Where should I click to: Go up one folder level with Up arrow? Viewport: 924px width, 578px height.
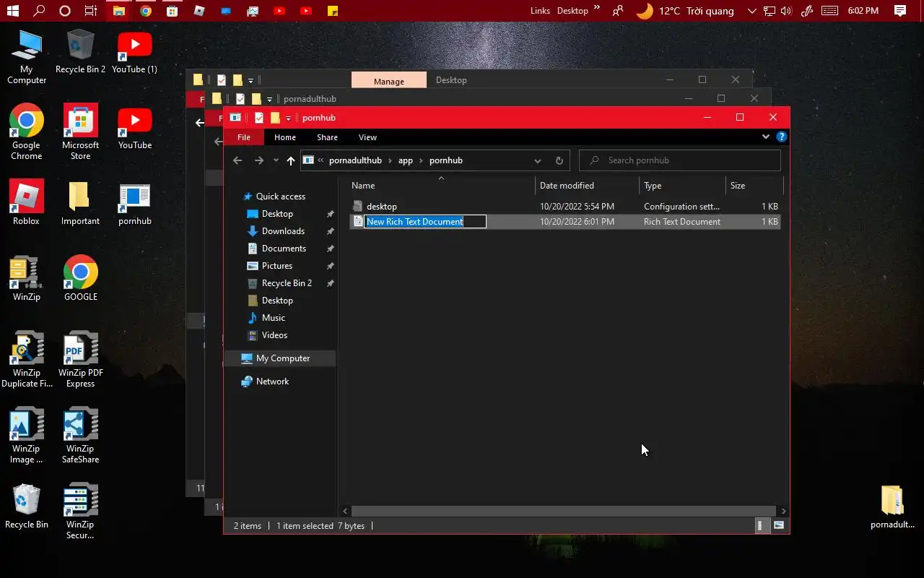[x=291, y=160]
